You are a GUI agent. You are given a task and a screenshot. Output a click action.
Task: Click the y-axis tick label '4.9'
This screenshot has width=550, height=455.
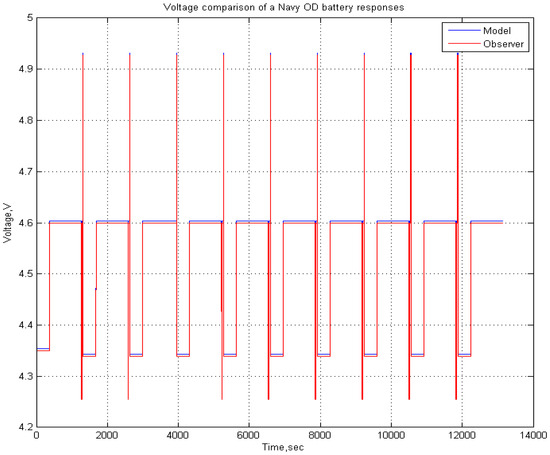[25, 69]
